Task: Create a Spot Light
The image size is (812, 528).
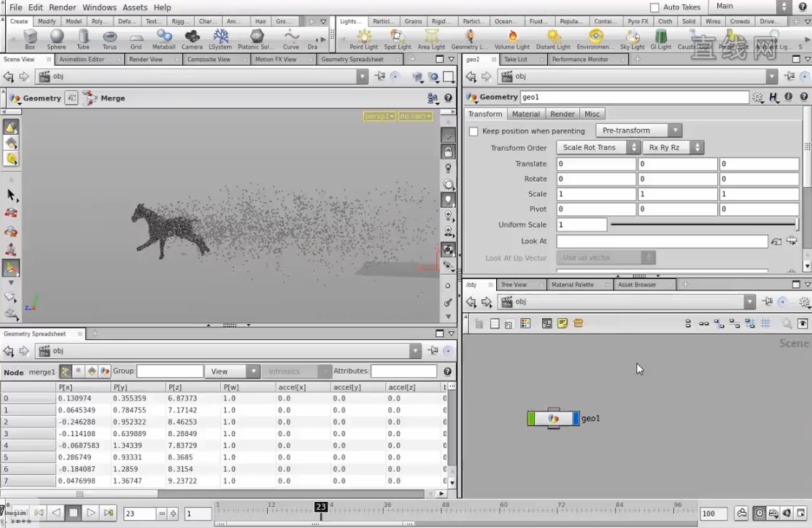Action: (x=398, y=39)
